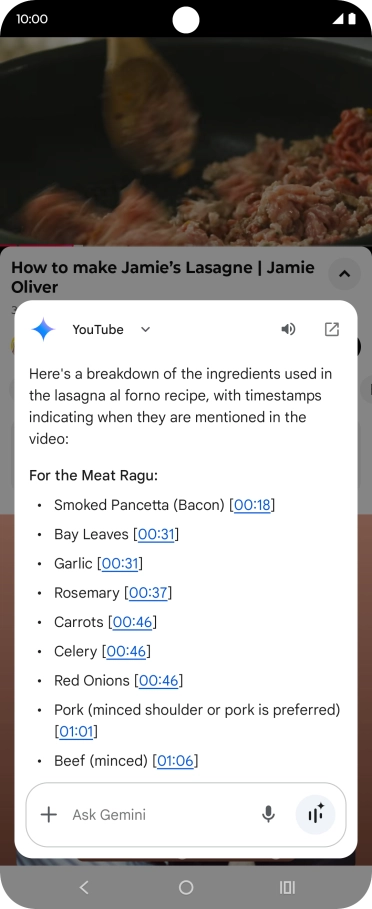Tap the microphone icon in Ask Gemini

(268, 815)
